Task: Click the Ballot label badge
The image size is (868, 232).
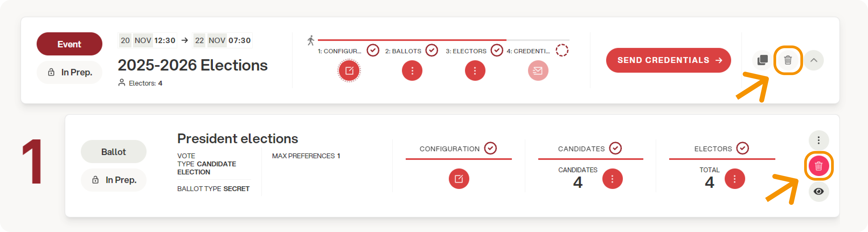Action: click(114, 152)
